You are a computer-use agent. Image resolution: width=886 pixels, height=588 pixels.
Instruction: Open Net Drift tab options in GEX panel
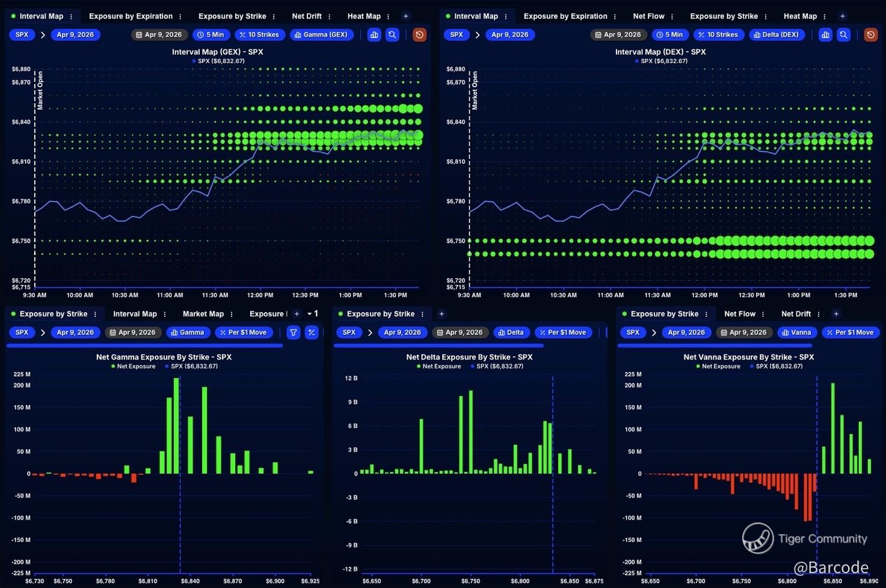coord(329,16)
